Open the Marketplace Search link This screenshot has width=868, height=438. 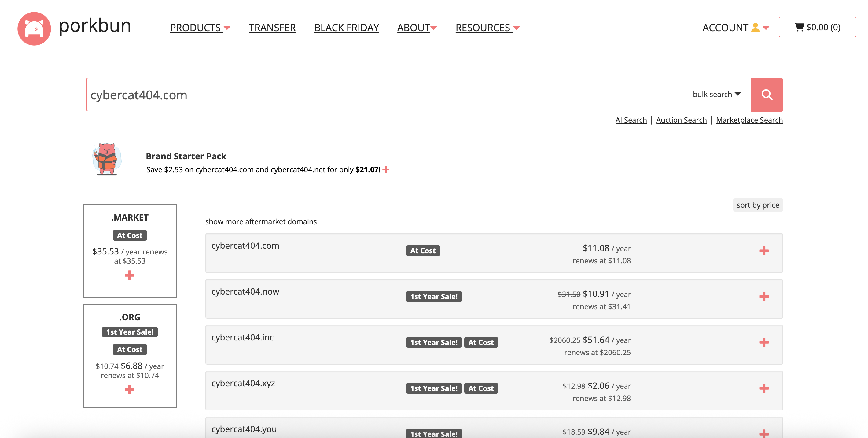coord(749,120)
